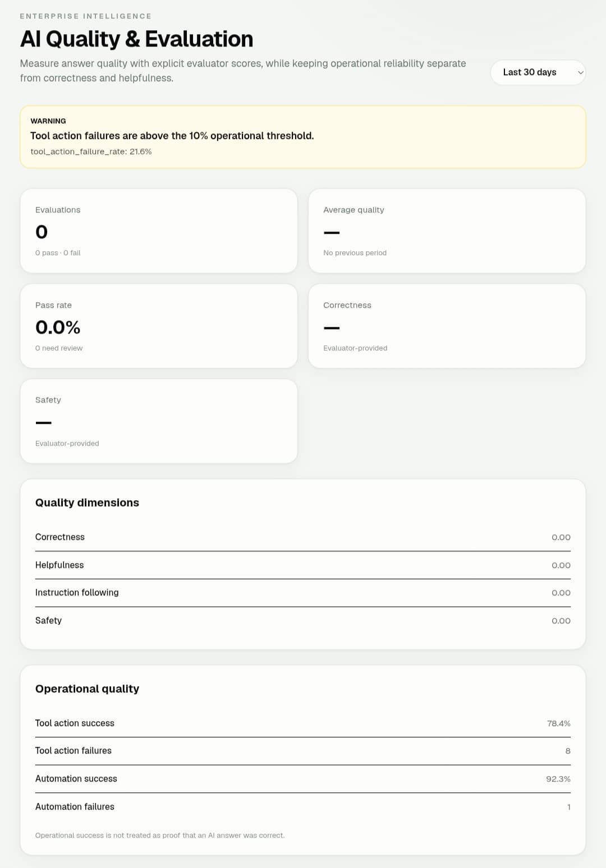Click Safety row in Quality dimensions
This screenshot has width=606, height=868.
click(x=303, y=621)
